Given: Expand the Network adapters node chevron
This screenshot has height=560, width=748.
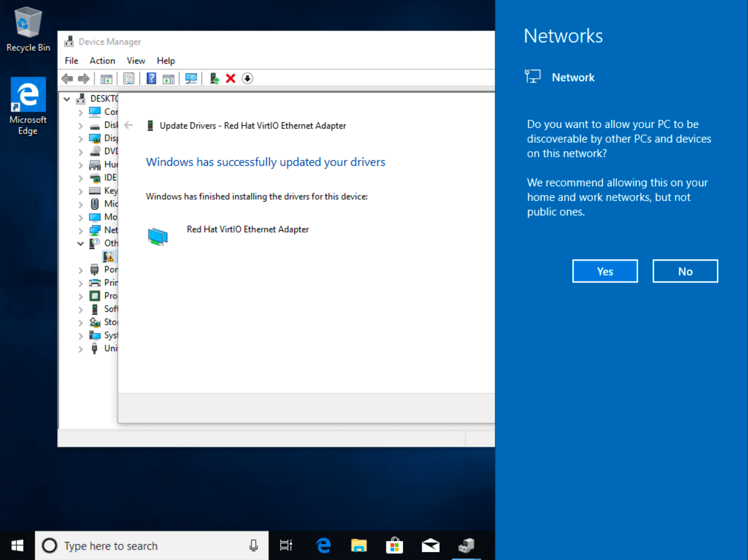Looking at the screenshot, I should [x=80, y=231].
